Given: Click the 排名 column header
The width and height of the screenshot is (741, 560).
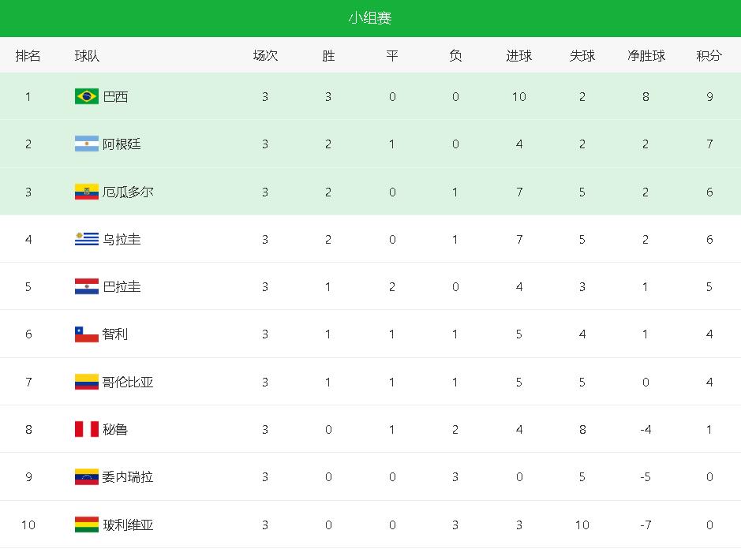Looking at the screenshot, I should pyautogui.click(x=28, y=56).
